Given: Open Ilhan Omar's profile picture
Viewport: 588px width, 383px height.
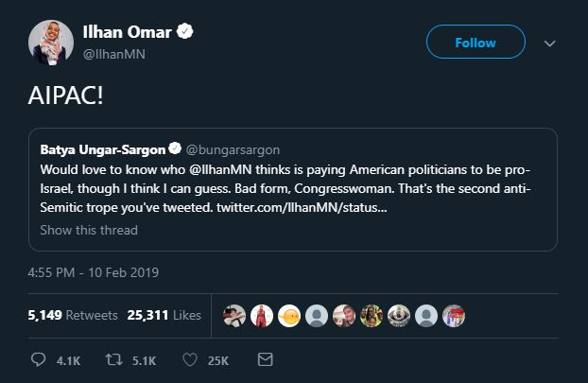Looking at the screenshot, I should [49, 43].
